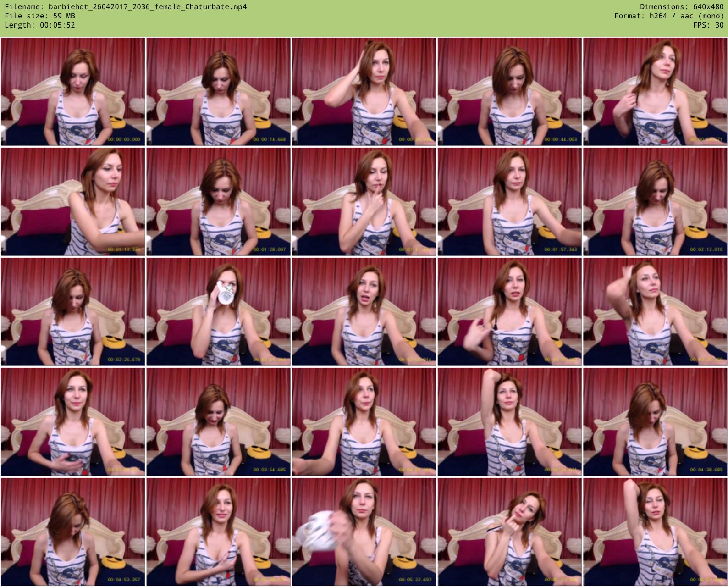Viewport: 728px width, 587px height.
Task: Click the filename text in the header
Action: (126, 7)
